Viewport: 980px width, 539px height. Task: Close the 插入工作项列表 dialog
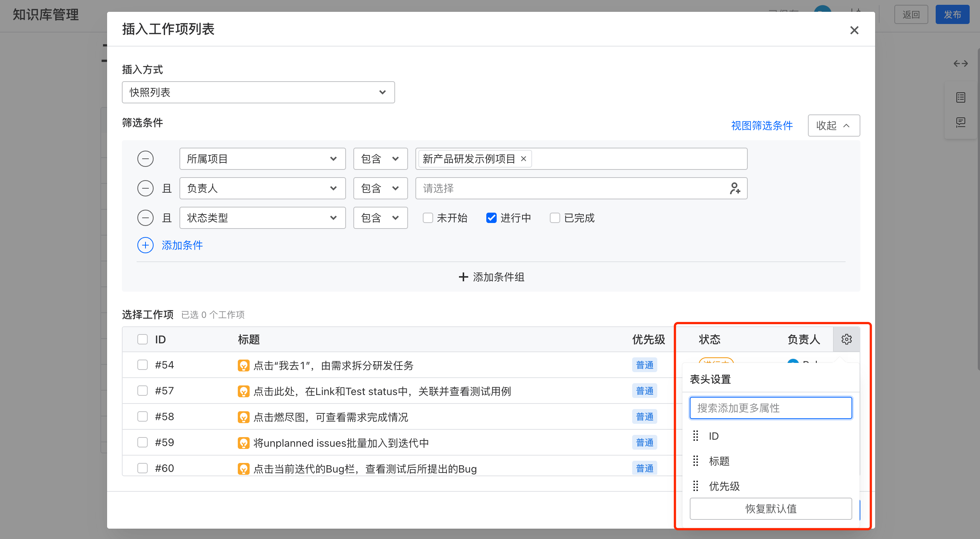854,30
